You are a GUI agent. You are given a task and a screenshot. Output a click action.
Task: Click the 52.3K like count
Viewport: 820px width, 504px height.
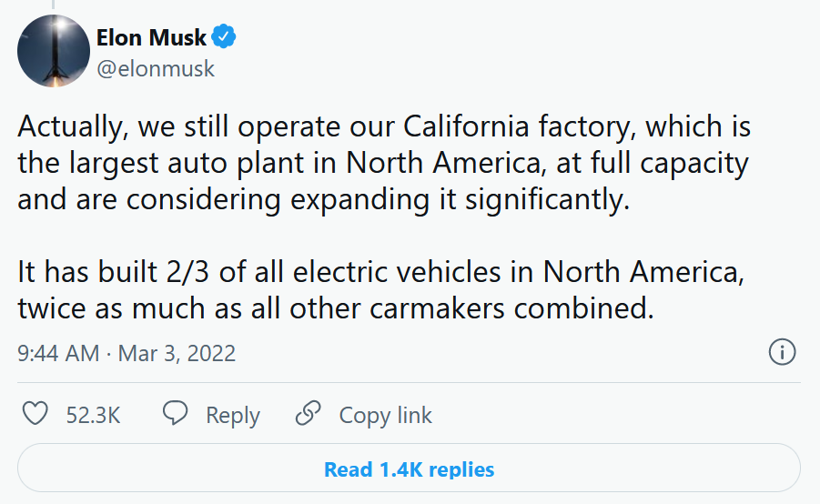93,415
